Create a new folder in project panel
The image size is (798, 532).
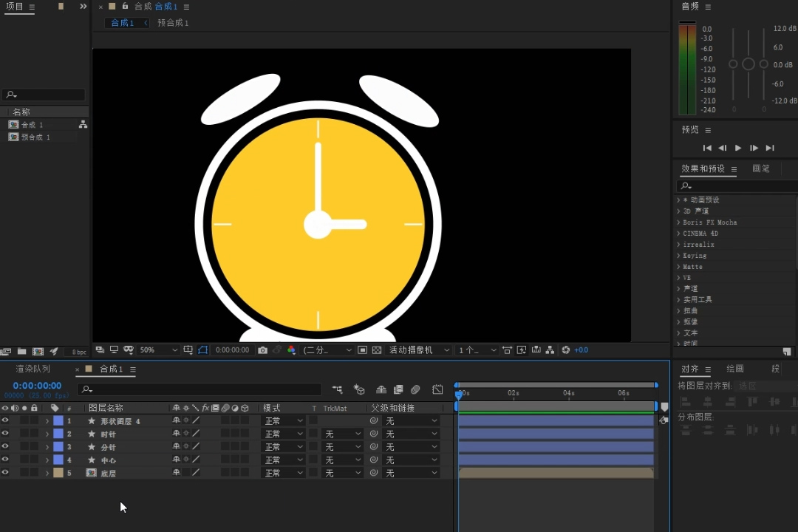tap(22, 352)
